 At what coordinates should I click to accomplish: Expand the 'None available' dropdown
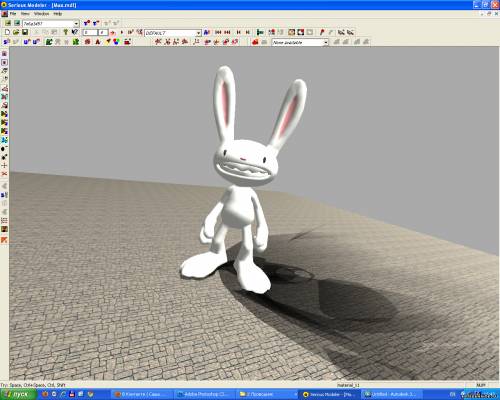pos(326,42)
